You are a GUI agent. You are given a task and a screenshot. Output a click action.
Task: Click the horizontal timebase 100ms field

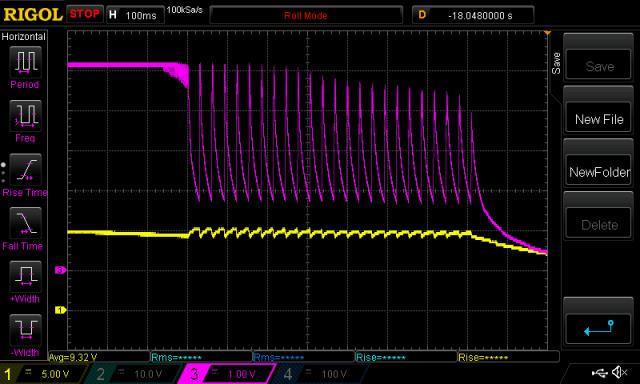[135, 16]
